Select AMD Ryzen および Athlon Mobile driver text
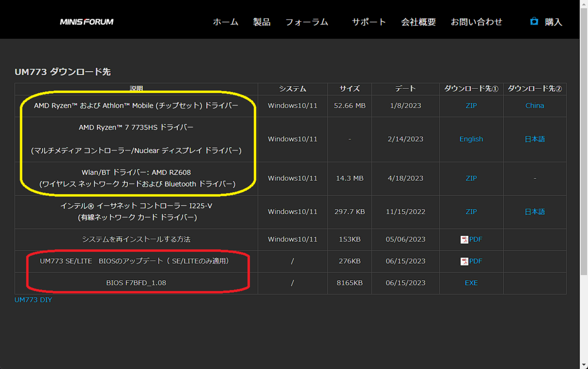588x369 pixels. (136, 105)
